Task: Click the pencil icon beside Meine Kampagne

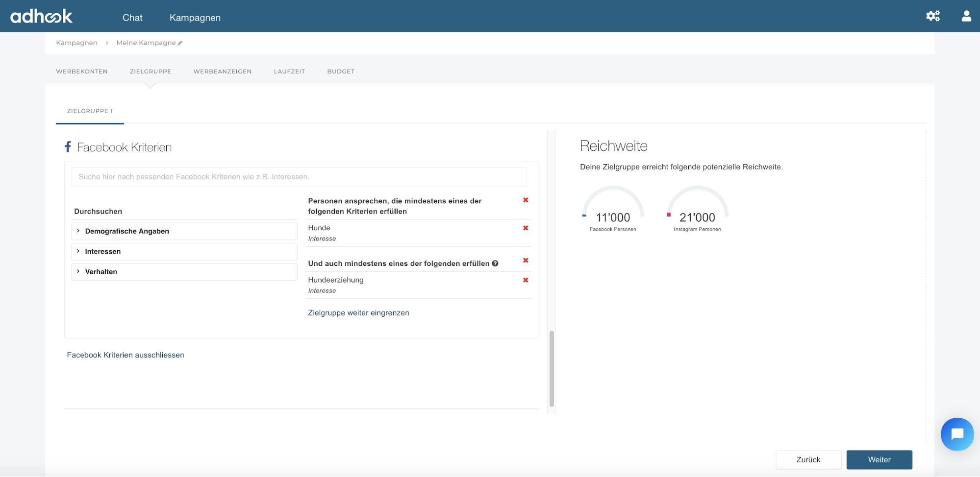Action: 180,43
